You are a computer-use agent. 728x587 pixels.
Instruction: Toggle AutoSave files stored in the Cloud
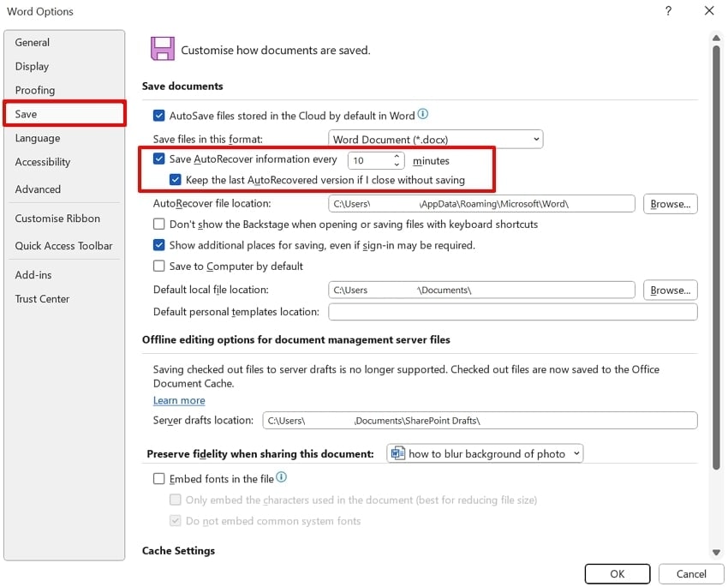[x=158, y=116]
